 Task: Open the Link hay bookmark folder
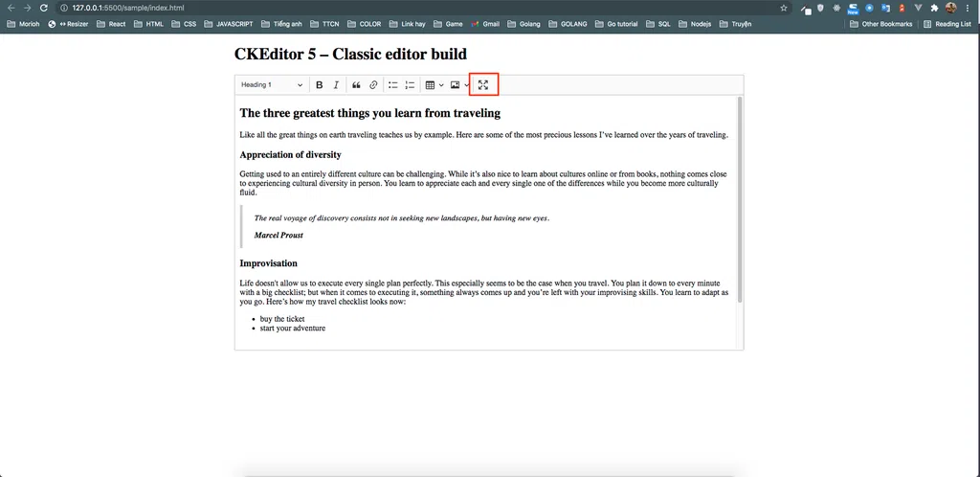pyautogui.click(x=407, y=24)
